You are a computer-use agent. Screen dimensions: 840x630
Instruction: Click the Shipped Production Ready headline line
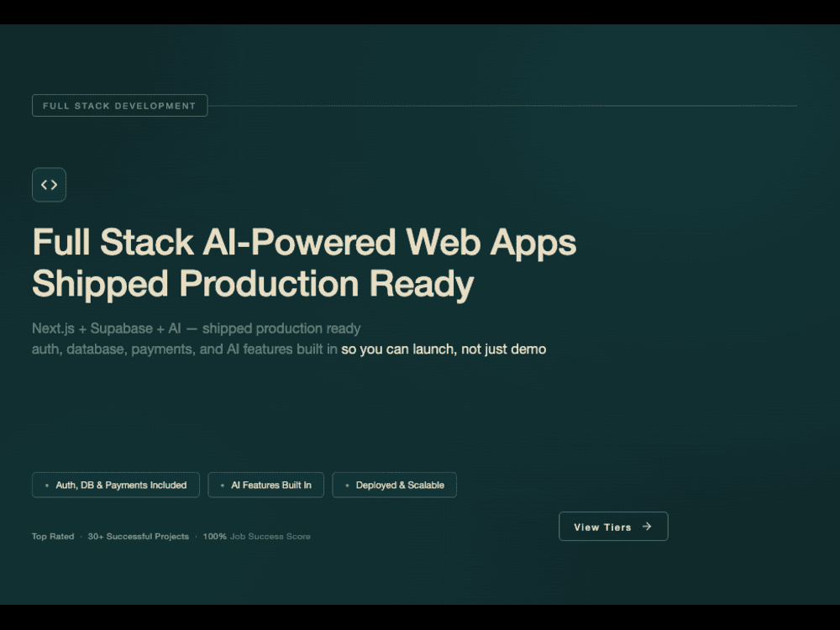pyautogui.click(x=253, y=284)
